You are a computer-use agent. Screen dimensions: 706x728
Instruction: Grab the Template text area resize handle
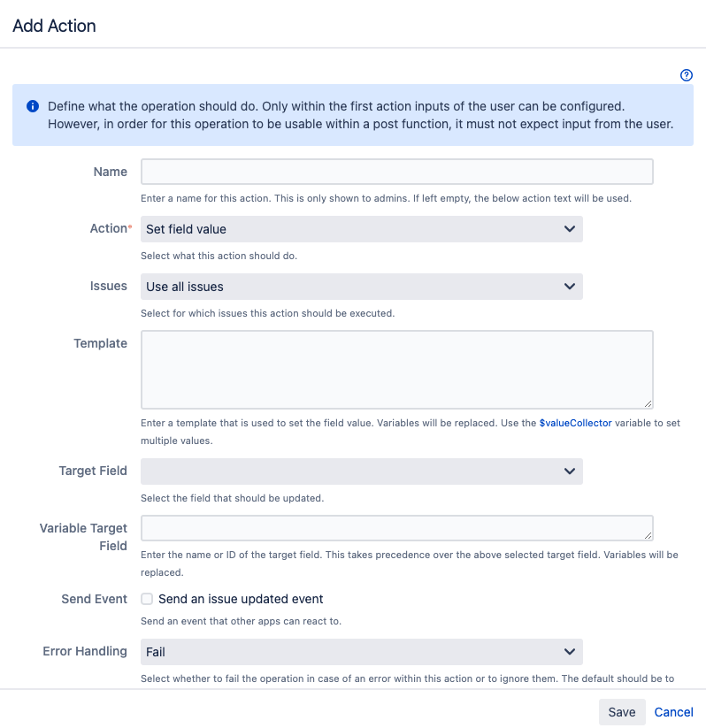pos(648,403)
